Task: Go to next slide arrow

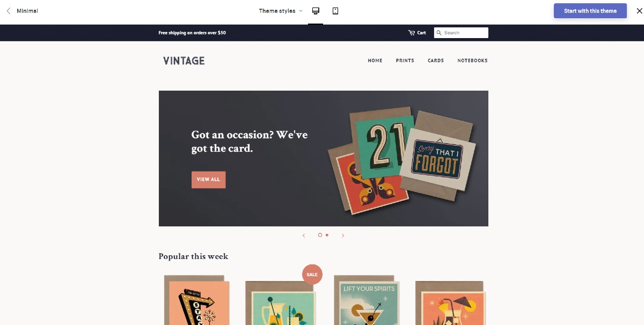Action: pos(343,235)
